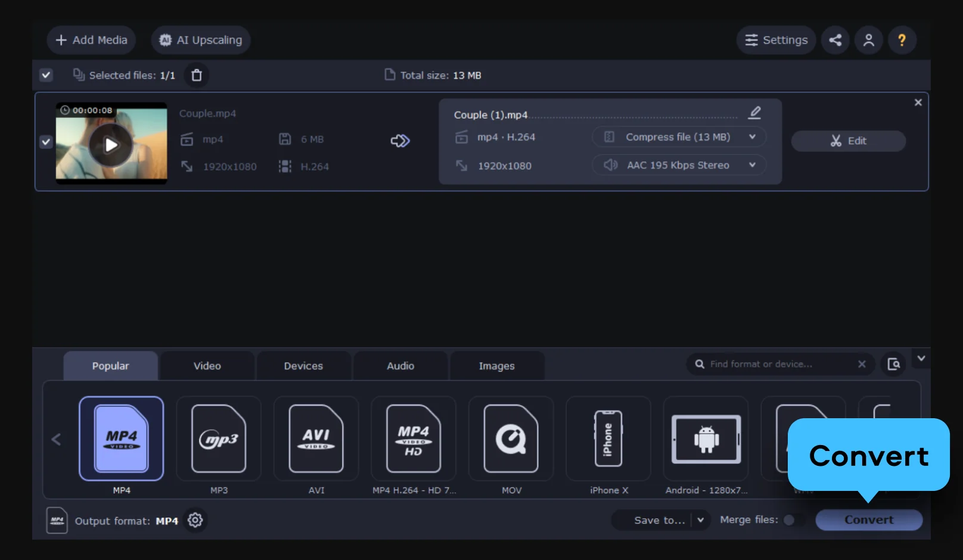The image size is (963, 560).
Task: Switch to the Devices tab
Action: coord(303,366)
